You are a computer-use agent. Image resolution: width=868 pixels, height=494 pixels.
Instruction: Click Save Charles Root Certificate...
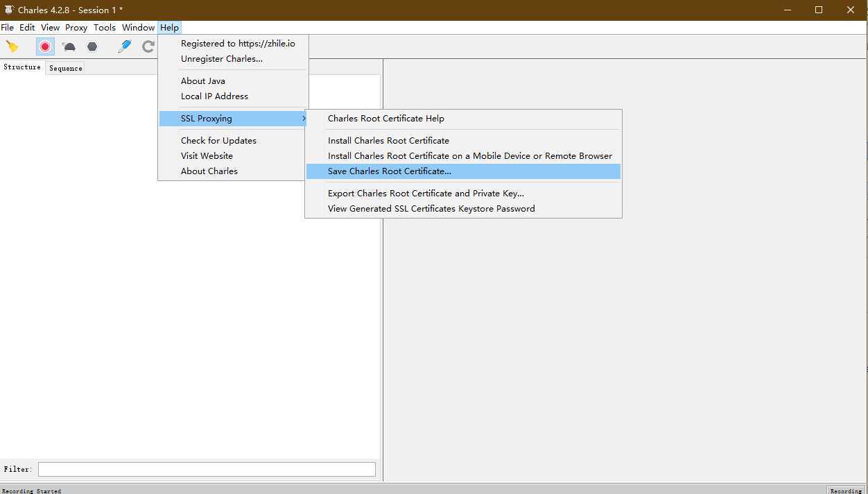click(x=463, y=171)
